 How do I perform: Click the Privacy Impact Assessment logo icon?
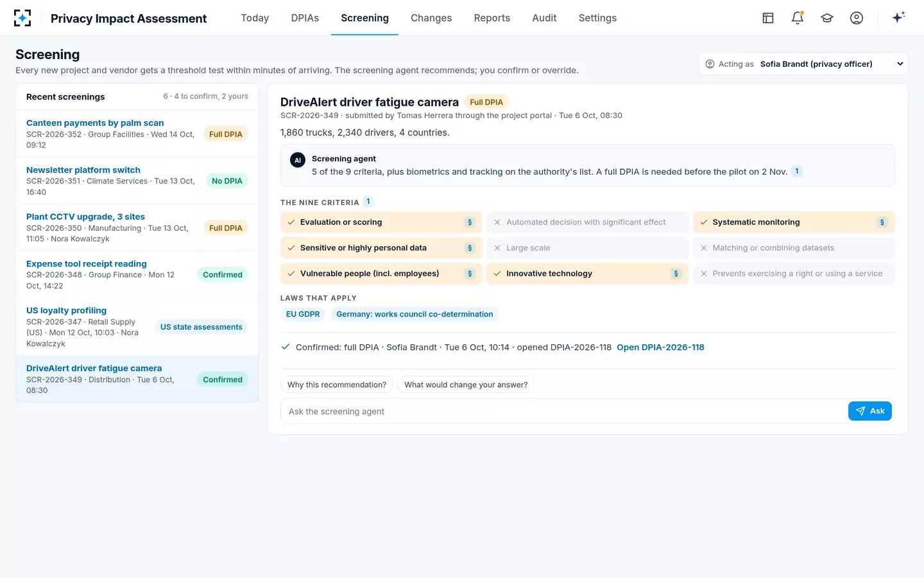click(22, 18)
